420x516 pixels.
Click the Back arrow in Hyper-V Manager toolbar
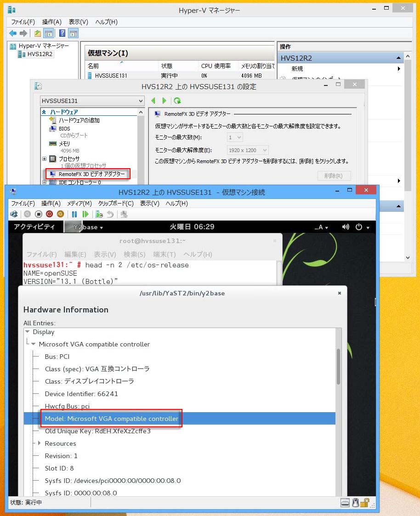[x=13, y=33]
